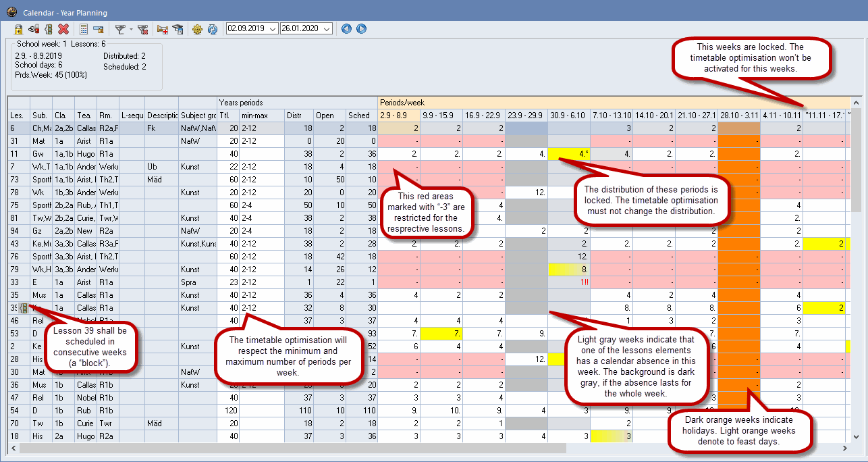868x462 pixels.
Task: Click the bed with red cross absence icon
Action: (x=163, y=29)
